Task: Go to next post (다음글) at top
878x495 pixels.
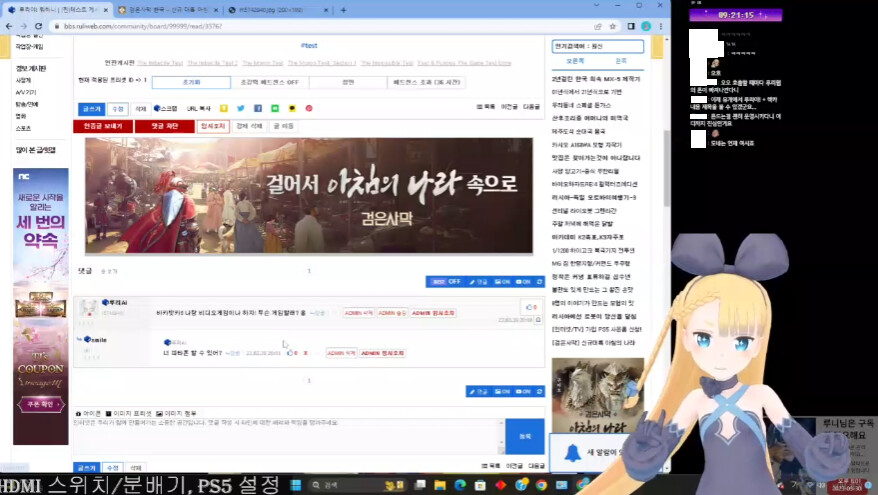Action: [x=531, y=106]
